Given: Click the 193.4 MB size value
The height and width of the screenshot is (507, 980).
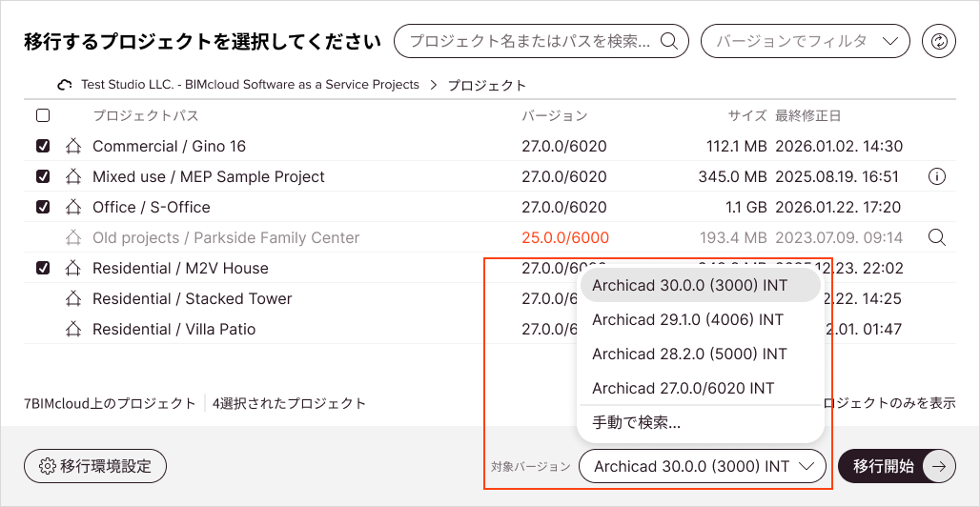Looking at the screenshot, I should [x=734, y=237].
